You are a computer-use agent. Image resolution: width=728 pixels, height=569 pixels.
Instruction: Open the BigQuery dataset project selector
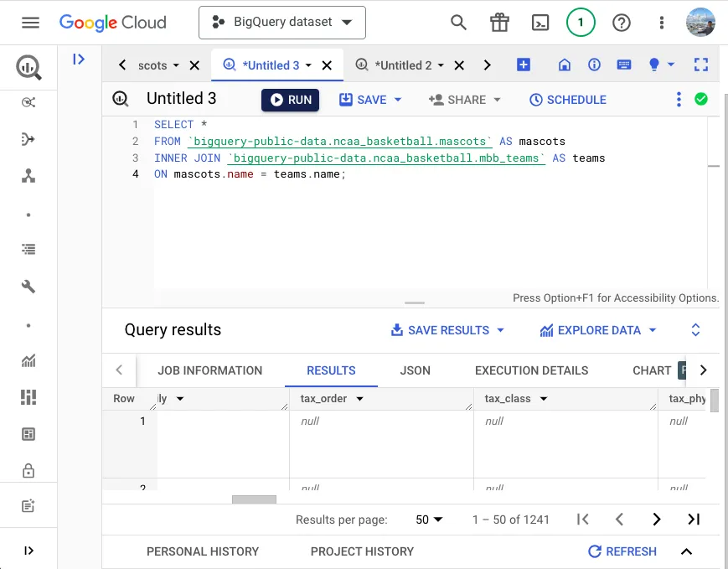coord(282,23)
